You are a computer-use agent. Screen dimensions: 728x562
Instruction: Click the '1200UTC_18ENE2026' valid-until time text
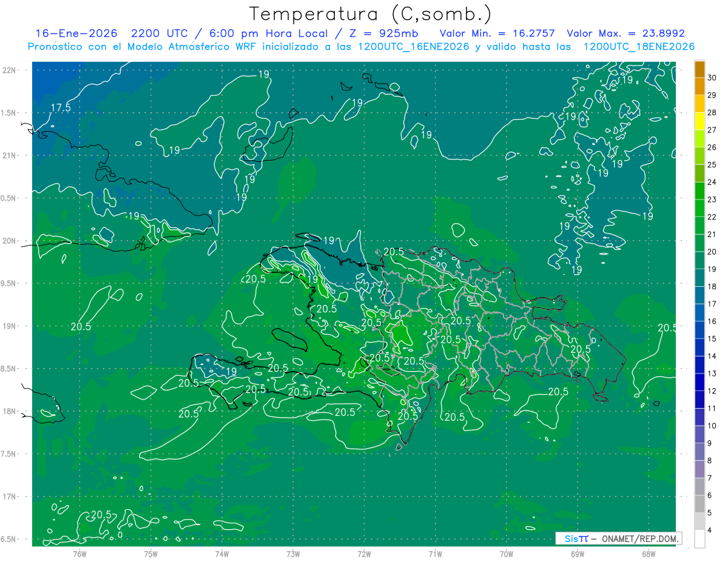click(639, 47)
